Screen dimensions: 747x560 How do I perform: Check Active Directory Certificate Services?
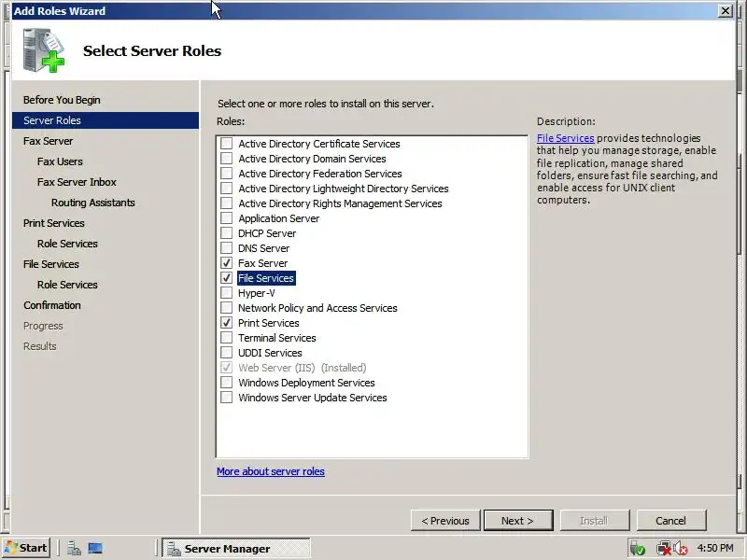click(227, 144)
